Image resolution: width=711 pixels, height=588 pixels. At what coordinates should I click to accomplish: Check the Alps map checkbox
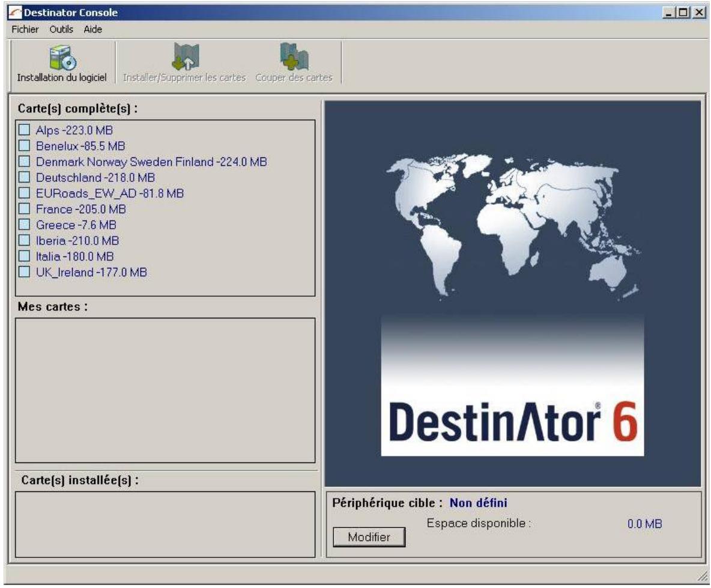point(24,130)
